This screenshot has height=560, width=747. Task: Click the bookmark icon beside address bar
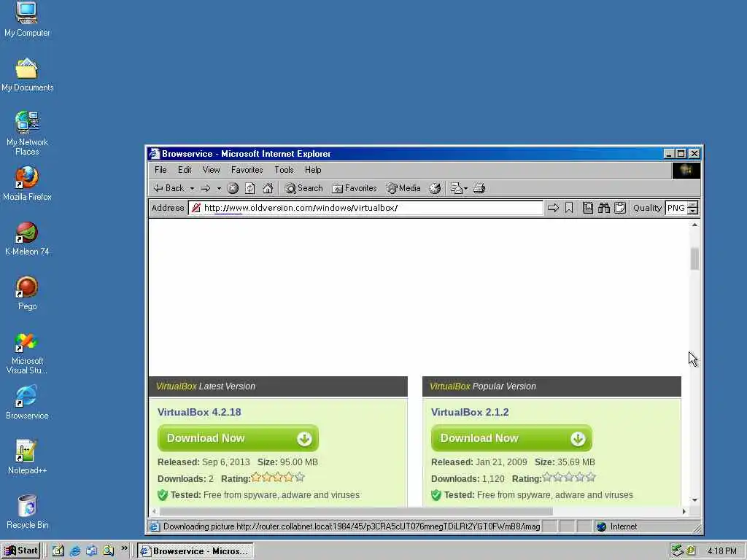(569, 208)
